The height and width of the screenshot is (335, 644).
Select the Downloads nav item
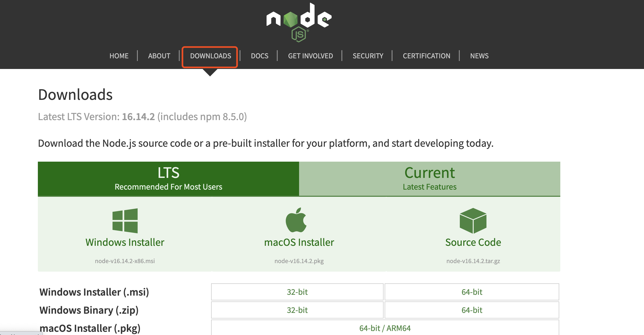coord(210,56)
